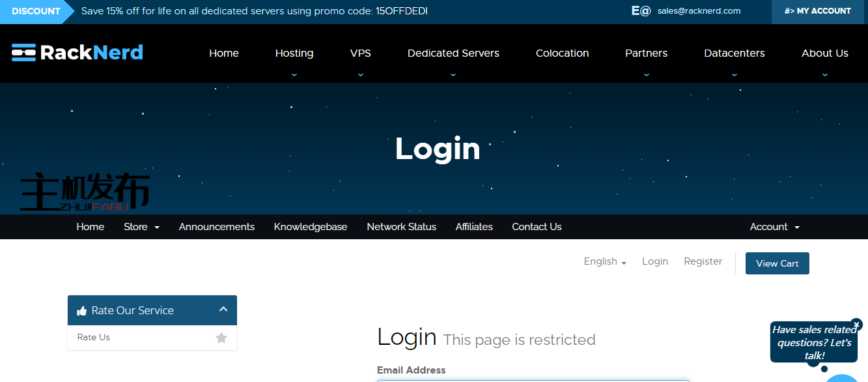Collapse the Rate Our Service panel
868x382 pixels.
(x=223, y=310)
